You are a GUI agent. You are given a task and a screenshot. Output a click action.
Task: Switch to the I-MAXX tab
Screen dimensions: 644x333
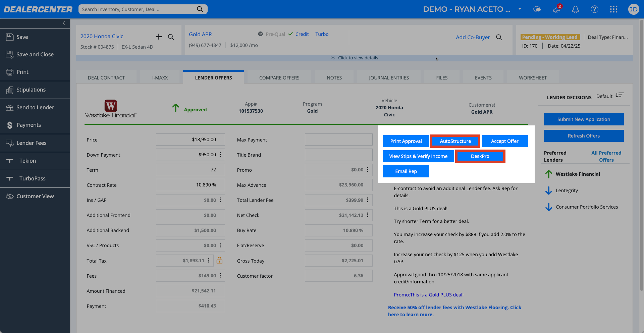160,77
